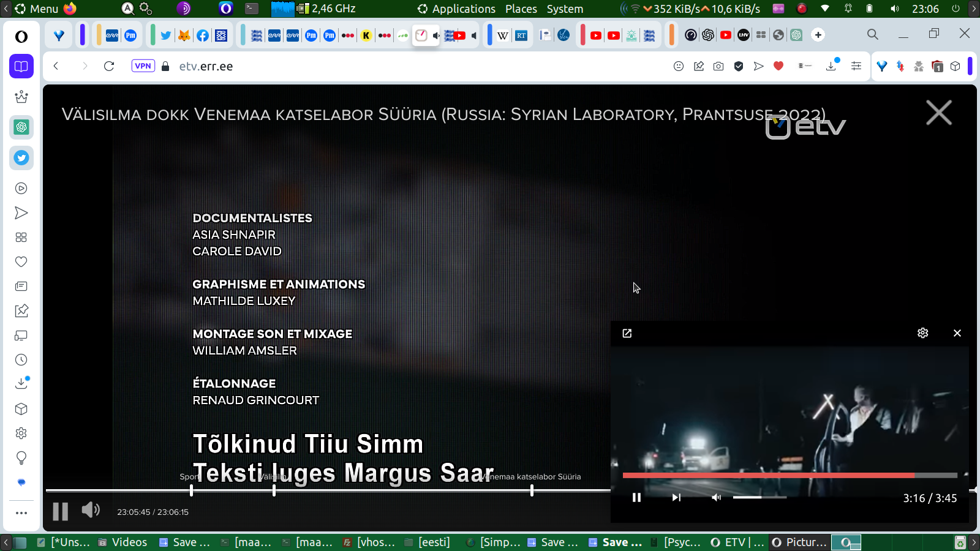The width and height of the screenshot is (980, 551).
Task: Add page to bookmarks with red heart
Action: pyautogui.click(x=778, y=66)
